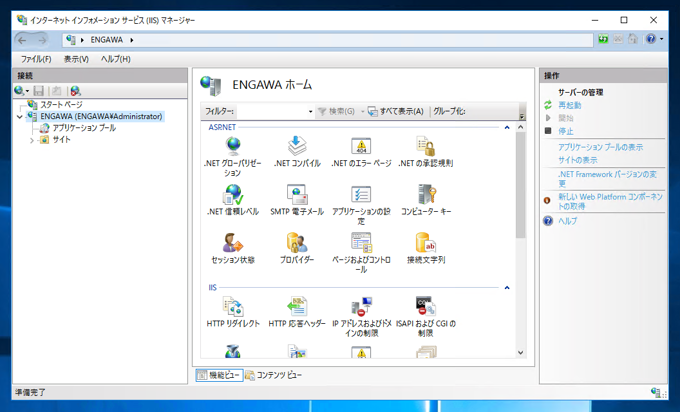Click the back navigation arrow
This screenshot has height=412, width=680.
(23, 40)
